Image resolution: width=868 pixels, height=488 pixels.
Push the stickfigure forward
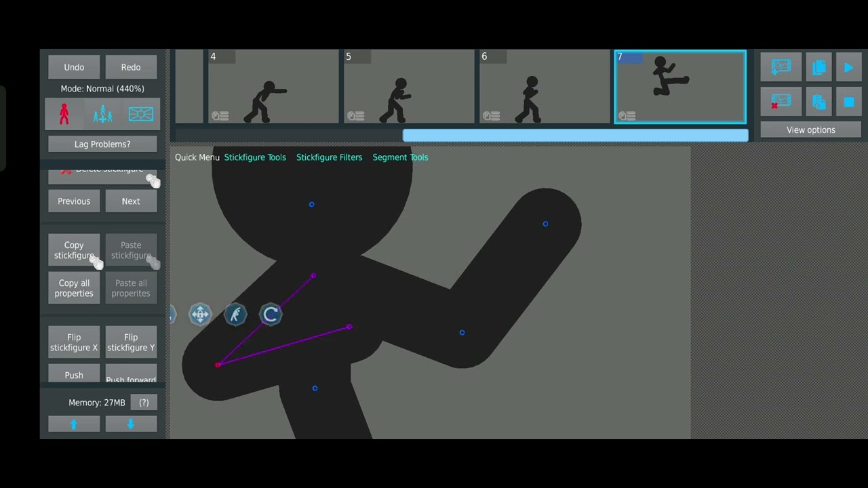(x=131, y=374)
